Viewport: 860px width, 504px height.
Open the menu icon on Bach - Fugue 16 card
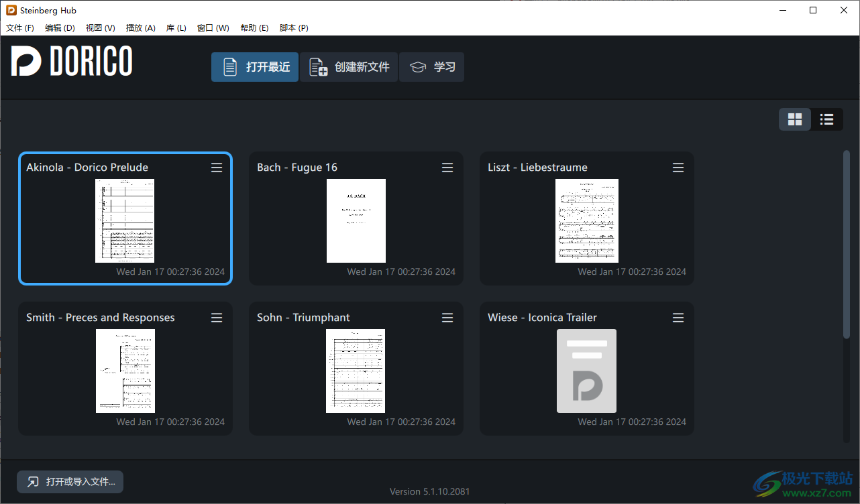(447, 168)
